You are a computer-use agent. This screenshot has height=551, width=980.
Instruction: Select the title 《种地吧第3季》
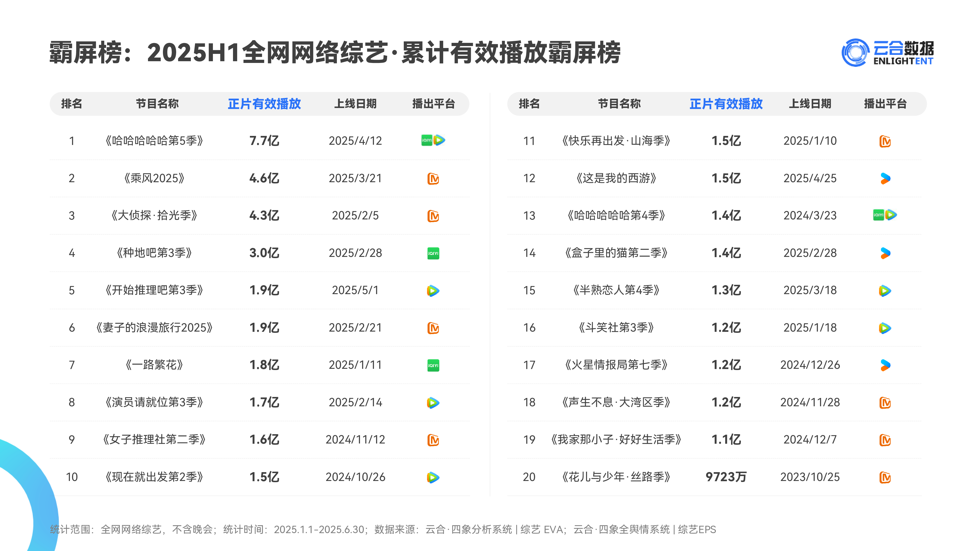[154, 253]
